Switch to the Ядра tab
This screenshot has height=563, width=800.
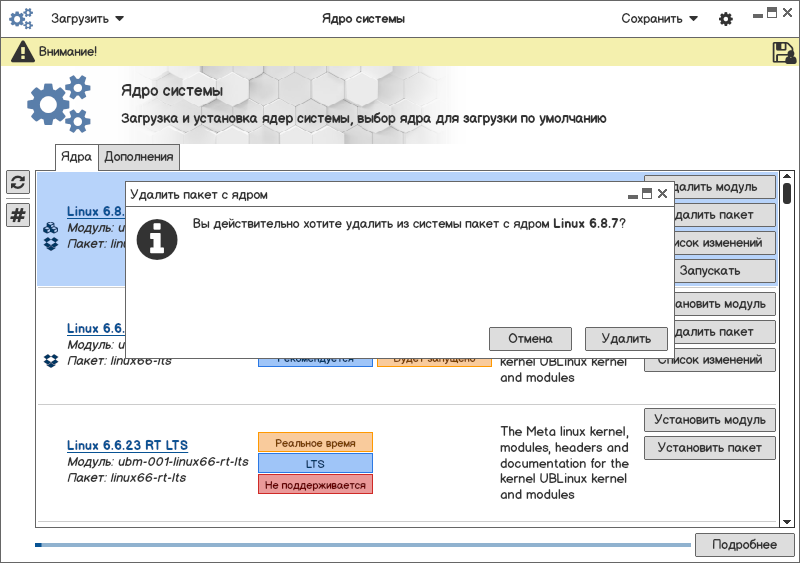pyautogui.click(x=77, y=157)
